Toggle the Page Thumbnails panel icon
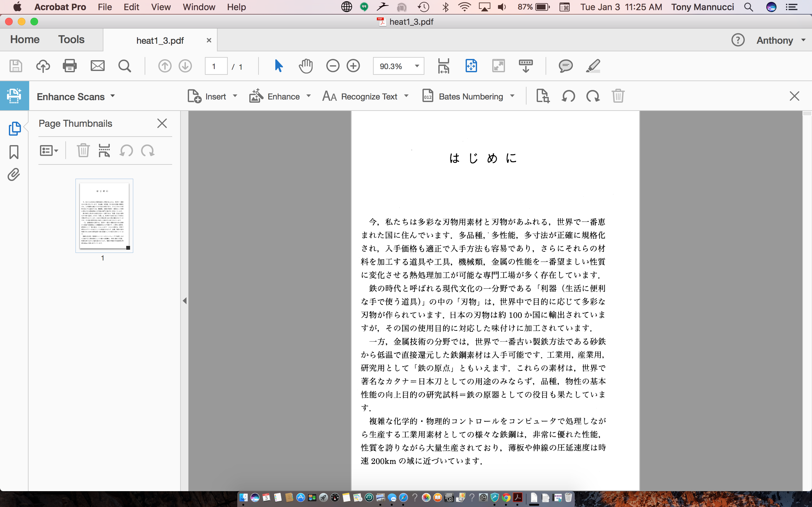The height and width of the screenshot is (507, 812). [x=14, y=128]
